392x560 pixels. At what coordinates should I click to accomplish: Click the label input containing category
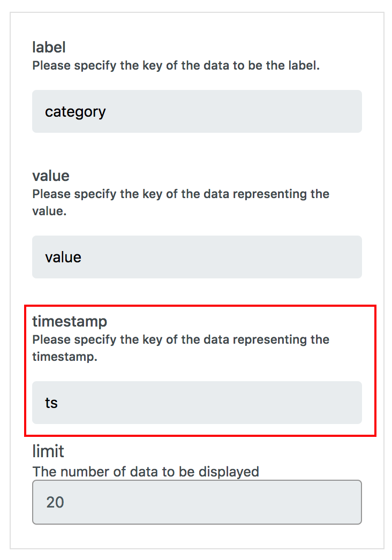coord(197,111)
